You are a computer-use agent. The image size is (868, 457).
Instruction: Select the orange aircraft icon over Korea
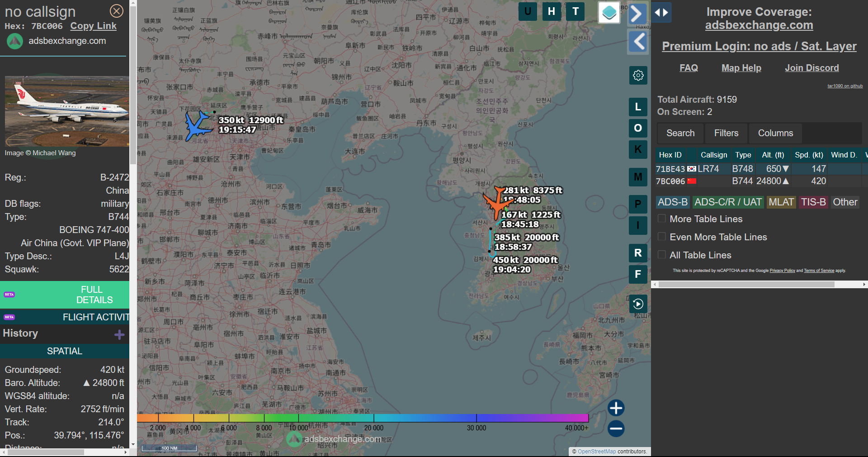click(x=496, y=203)
